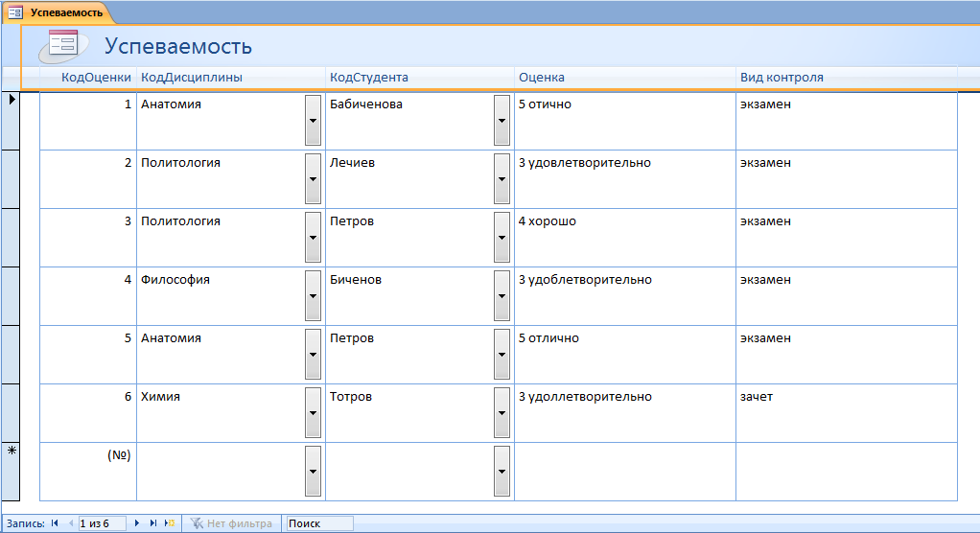Click экзамен cell in Бабиченова row

coord(847,121)
